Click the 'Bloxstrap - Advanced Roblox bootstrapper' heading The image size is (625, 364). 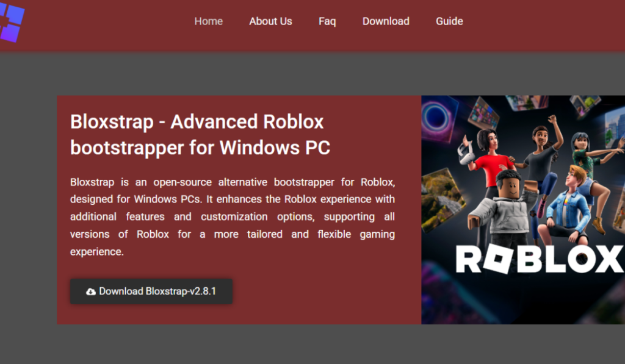coord(200,134)
